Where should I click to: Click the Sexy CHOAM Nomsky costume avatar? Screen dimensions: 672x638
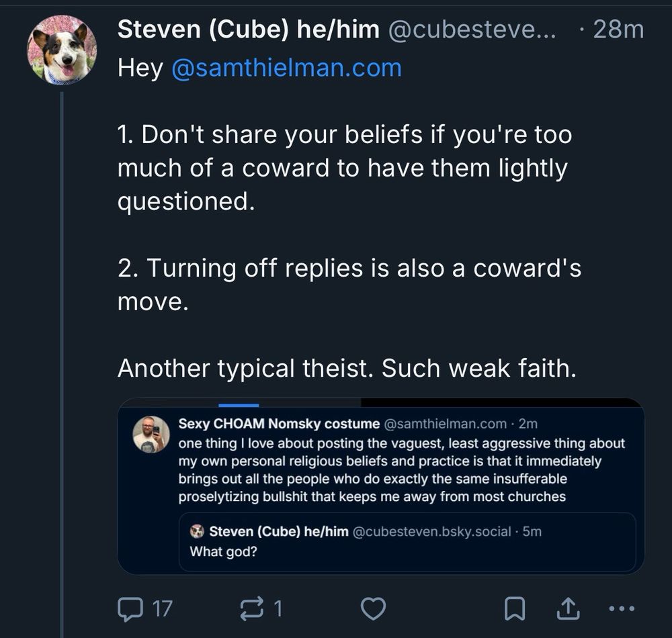pyautogui.click(x=151, y=435)
